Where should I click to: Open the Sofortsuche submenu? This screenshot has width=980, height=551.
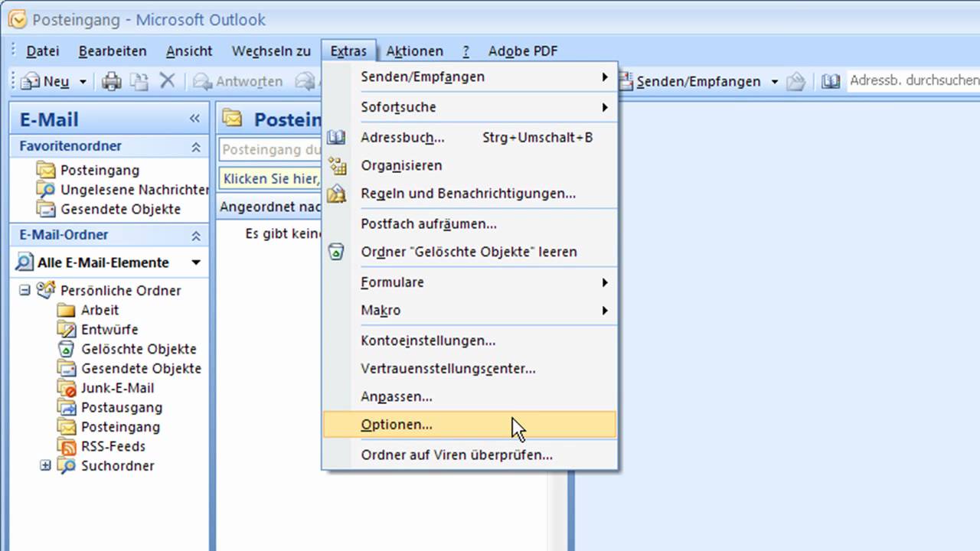click(x=469, y=107)
